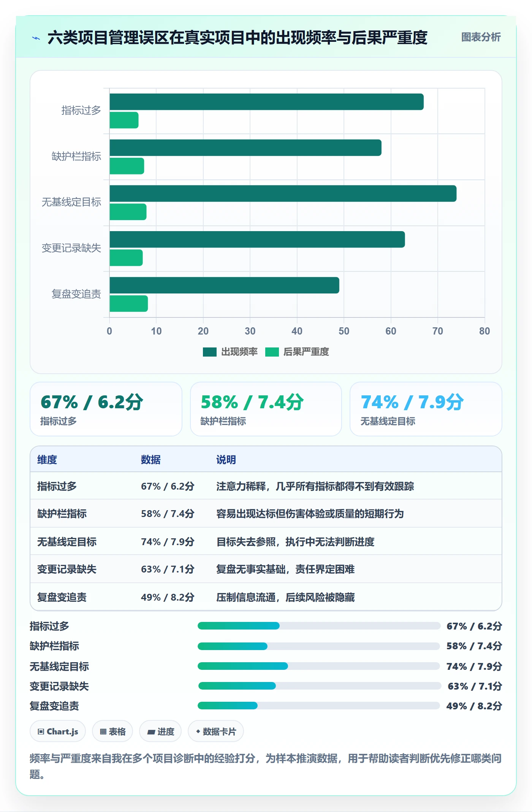This screenshot has height=812, width=532.
Task: Click the 图表分析 label in the header
Action: point(481,37)
